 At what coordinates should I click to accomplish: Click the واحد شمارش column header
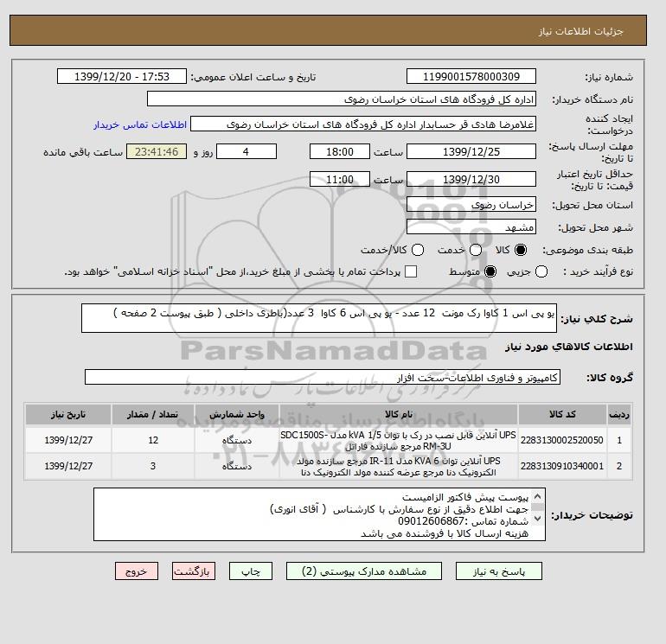click(x=237, y=414)
